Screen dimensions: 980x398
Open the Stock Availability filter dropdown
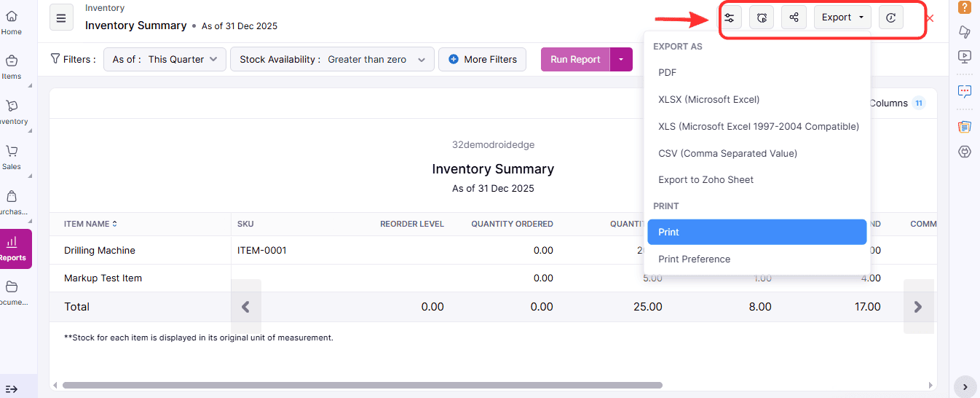(332, 60)
